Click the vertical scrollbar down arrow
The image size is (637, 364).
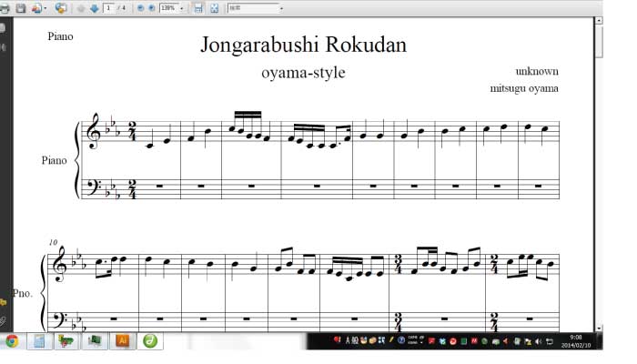click(599, 329)
